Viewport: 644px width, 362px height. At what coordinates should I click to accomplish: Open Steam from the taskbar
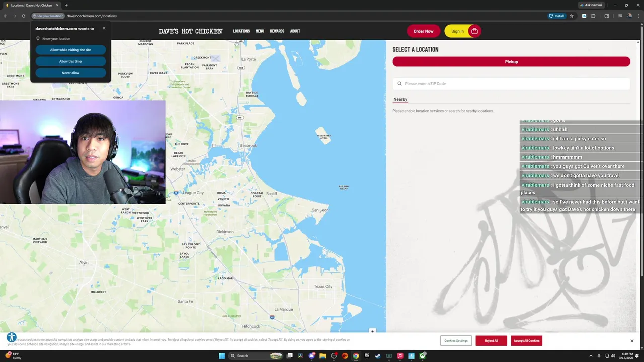(378, 356)
